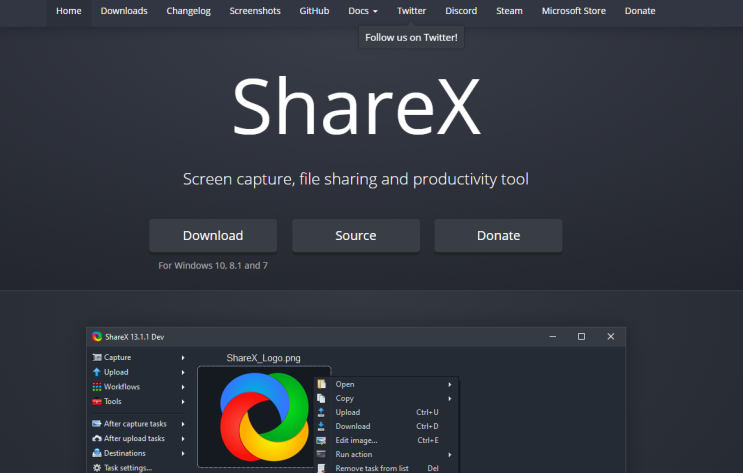Expand the Workflows submenu arrow
Image resolution: width=743 pixels, height=473 pixels.
click(x=183, y=387)
